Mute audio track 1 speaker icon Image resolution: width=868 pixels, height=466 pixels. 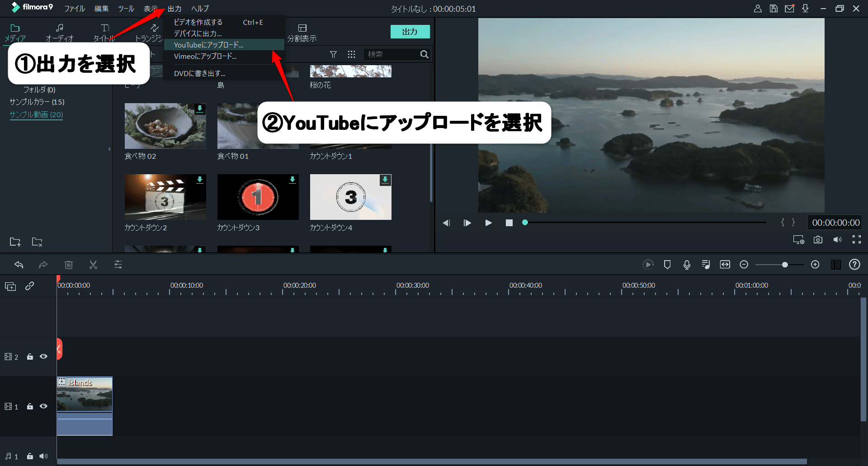click(x=43, y=456)
